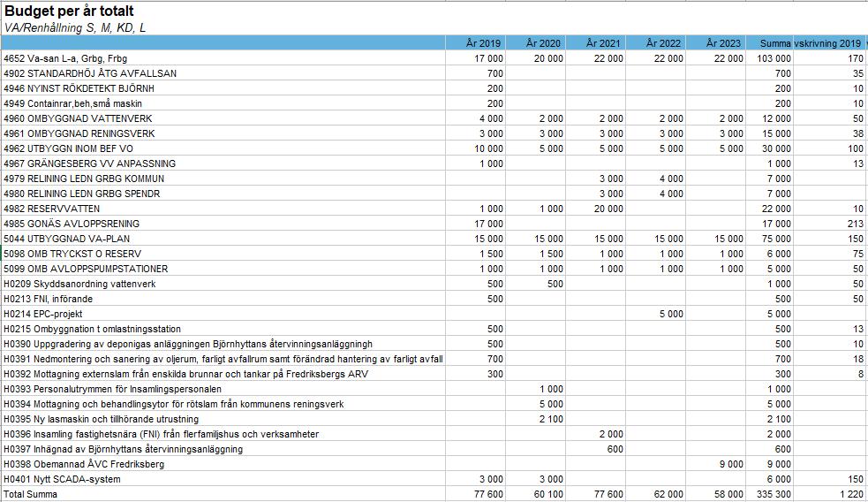Select avskrivning total 1 220 in Total Summa row

pyautogui.click(x=852, y=494)
